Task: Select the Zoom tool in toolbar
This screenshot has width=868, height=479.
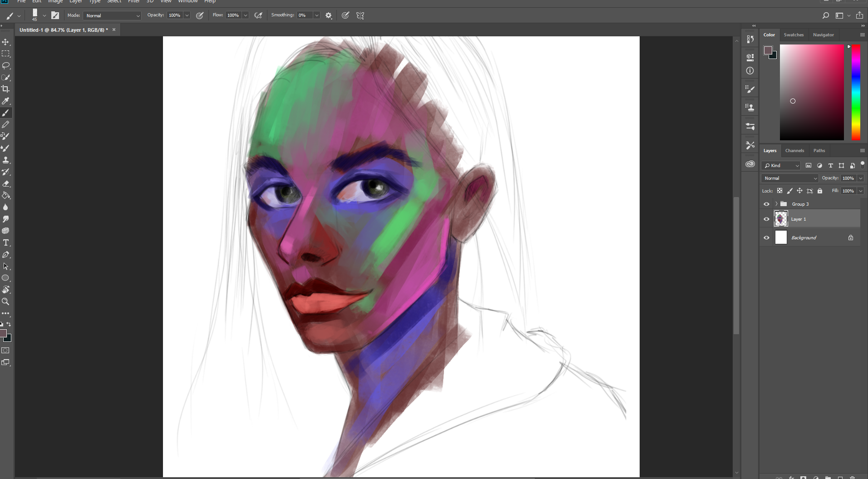Action: [5, 301]
